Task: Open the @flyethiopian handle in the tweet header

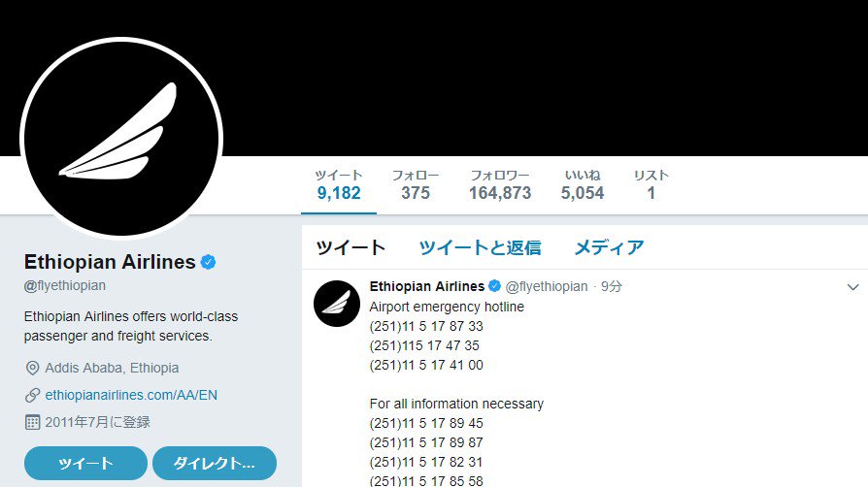Action: [547, 286]
